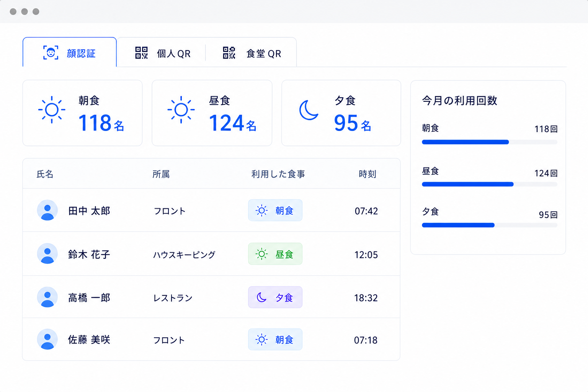
Task: Switch to the 個人 QR tab
Action: coord(162,53)
